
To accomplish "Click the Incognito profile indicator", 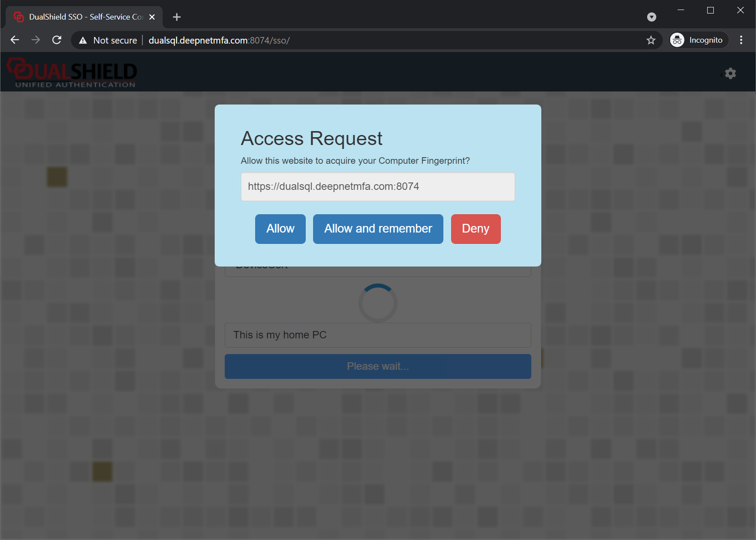I will tap(698, 40).
